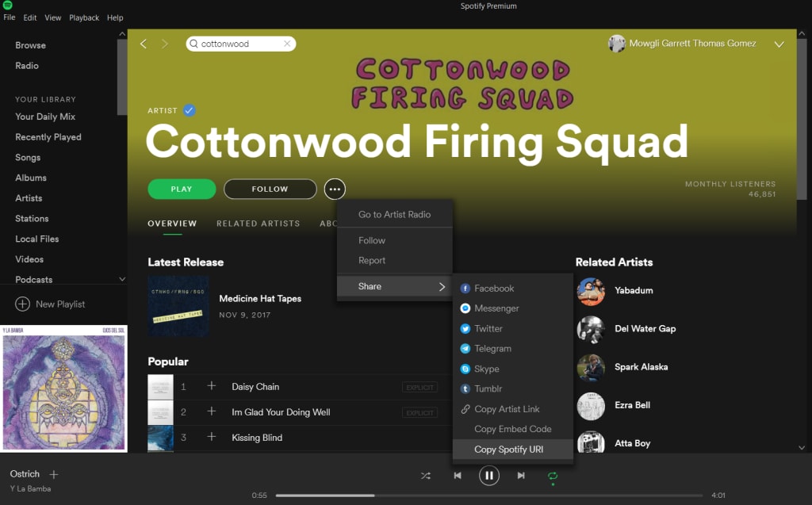The image size is (812, 505).
Task: Open the View menu
Action: pyautogui.click(x=53, y=17)
